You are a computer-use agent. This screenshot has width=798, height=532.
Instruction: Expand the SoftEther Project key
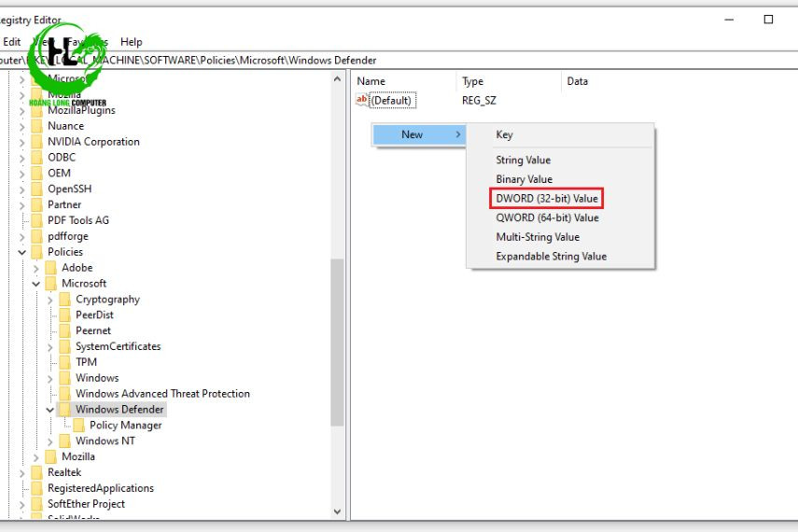pyautogui.click(x=21, y=505)
